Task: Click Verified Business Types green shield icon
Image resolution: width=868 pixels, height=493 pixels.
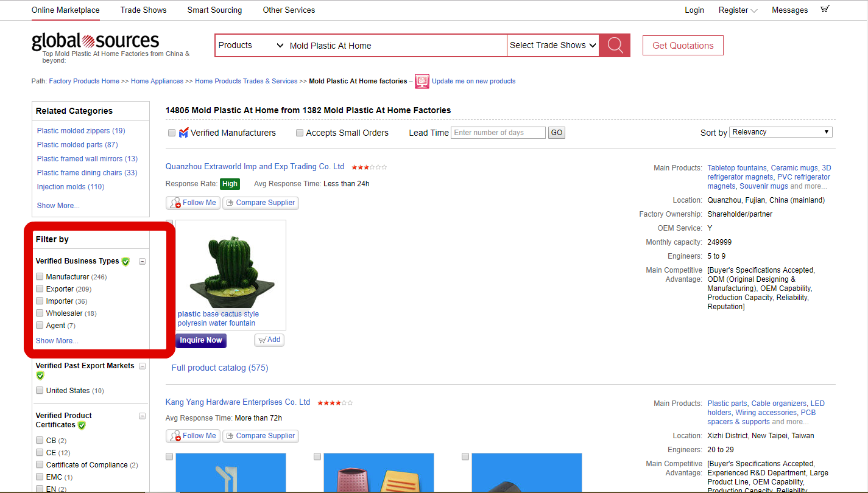Action: click(125, 262)
